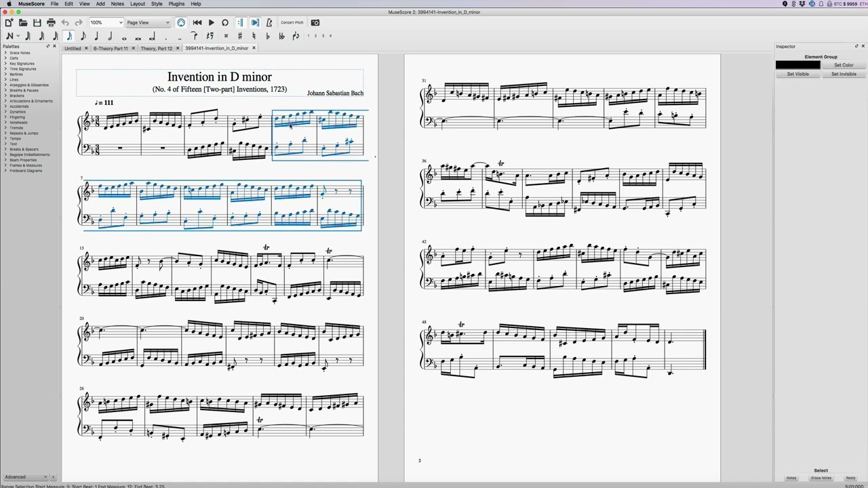This screenshot has width=868, height=488.
Task: Flip note direction icon
Action: (296, 36)
